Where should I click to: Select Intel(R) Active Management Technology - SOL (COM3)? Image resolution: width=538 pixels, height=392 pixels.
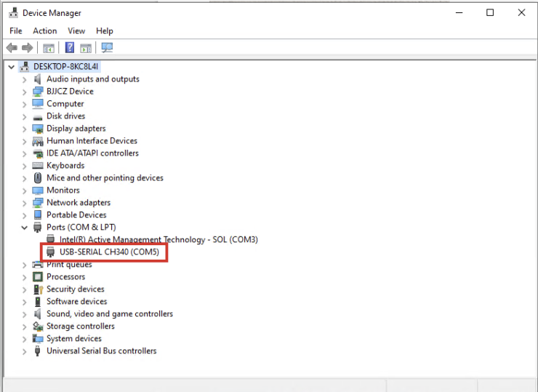(158, 239)
